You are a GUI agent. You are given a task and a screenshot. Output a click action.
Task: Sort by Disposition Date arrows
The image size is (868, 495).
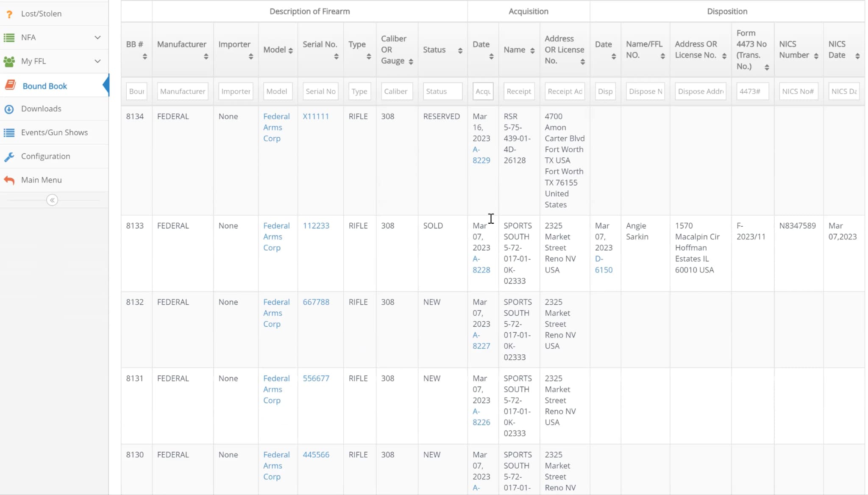coord(614,56)
